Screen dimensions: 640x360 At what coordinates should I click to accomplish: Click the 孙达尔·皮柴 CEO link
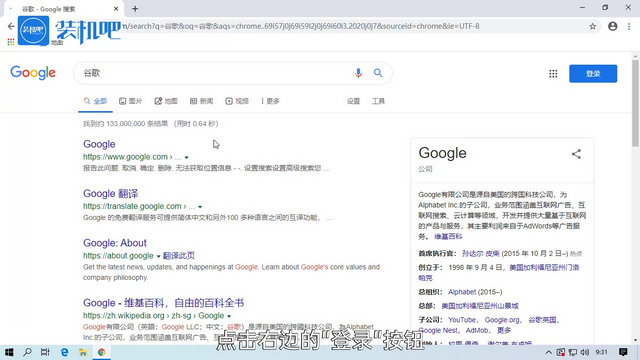pyautogui.click(x=481, y=254)
